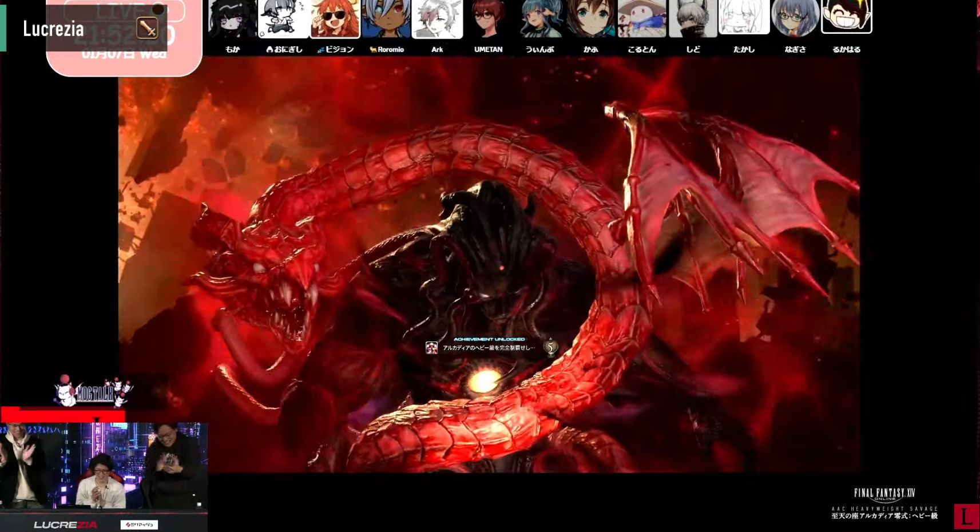This screenshot has width=980, height=532.
Task: Click the LUCREZIA logo under the webcam
Action: (x=65, y=525)
